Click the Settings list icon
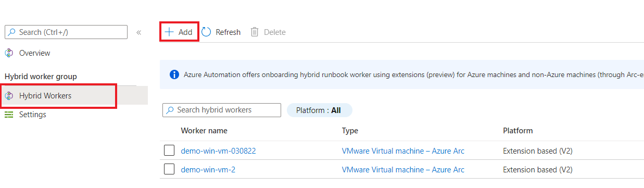Viewport: 644px width, 188px height. click(x=9, y=115)
